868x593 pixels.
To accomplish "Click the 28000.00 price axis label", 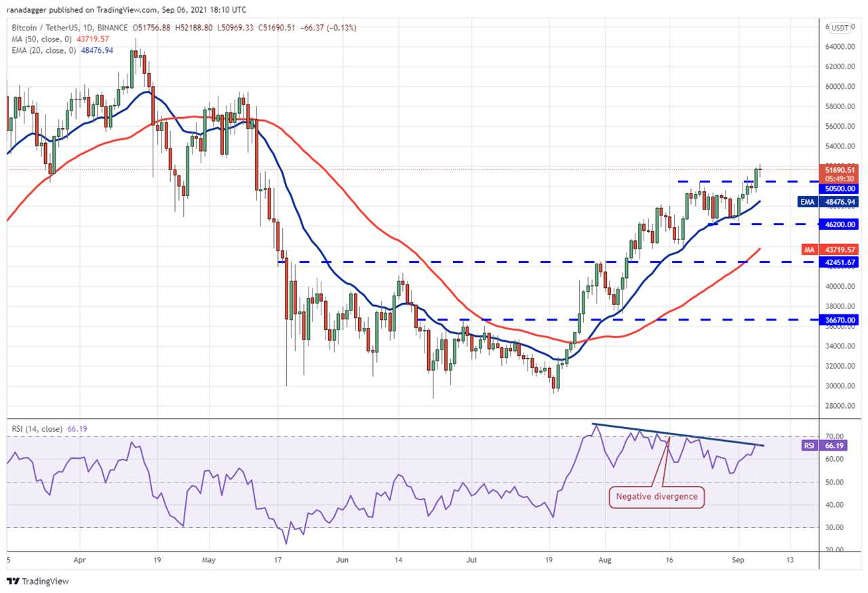I will [x=840, y=406].
